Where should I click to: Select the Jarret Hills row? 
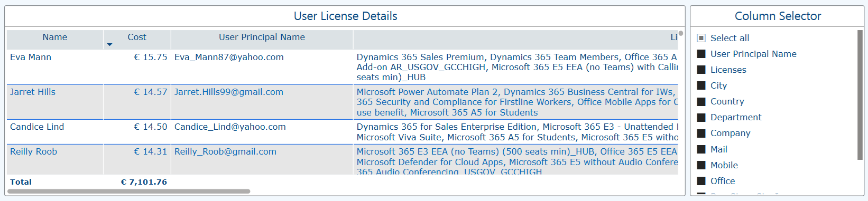[x=342, y=102]
